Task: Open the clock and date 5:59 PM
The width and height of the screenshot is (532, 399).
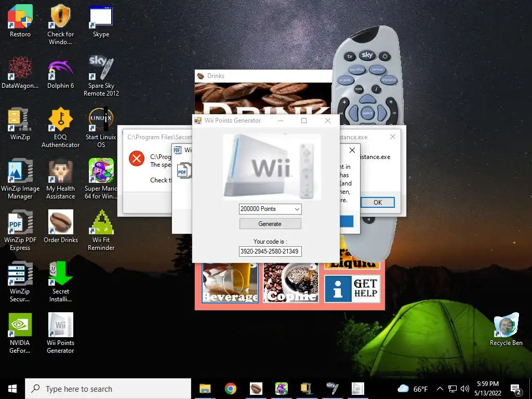Action: (488, 389)
